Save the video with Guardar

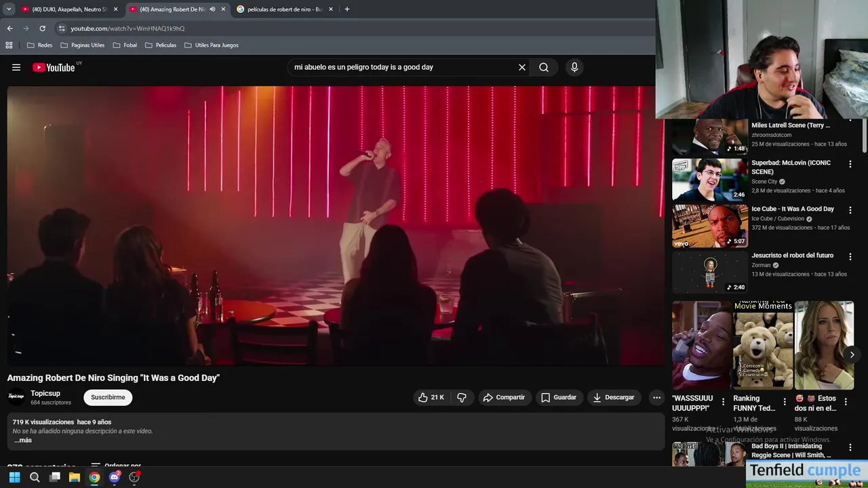click(559, 397)
